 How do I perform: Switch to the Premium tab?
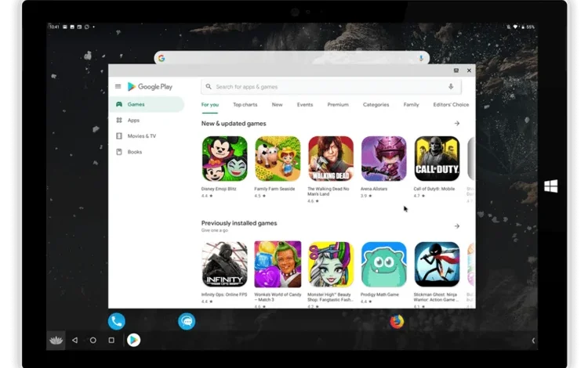coord(338,104)
